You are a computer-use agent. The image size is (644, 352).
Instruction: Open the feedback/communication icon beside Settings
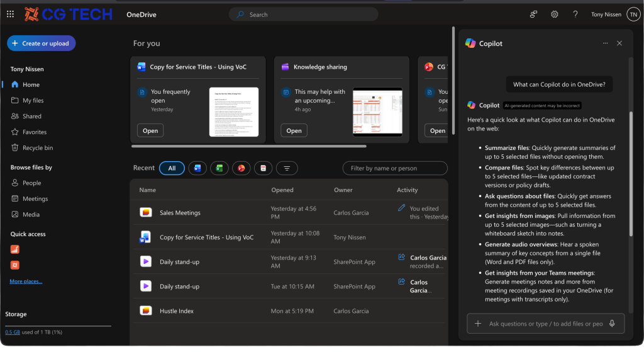click(533, 14)
